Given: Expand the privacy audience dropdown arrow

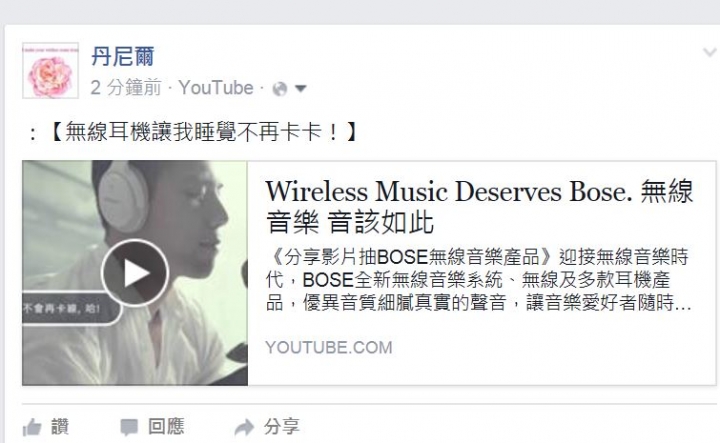Looking at the screenshot, I should (301, 88).
